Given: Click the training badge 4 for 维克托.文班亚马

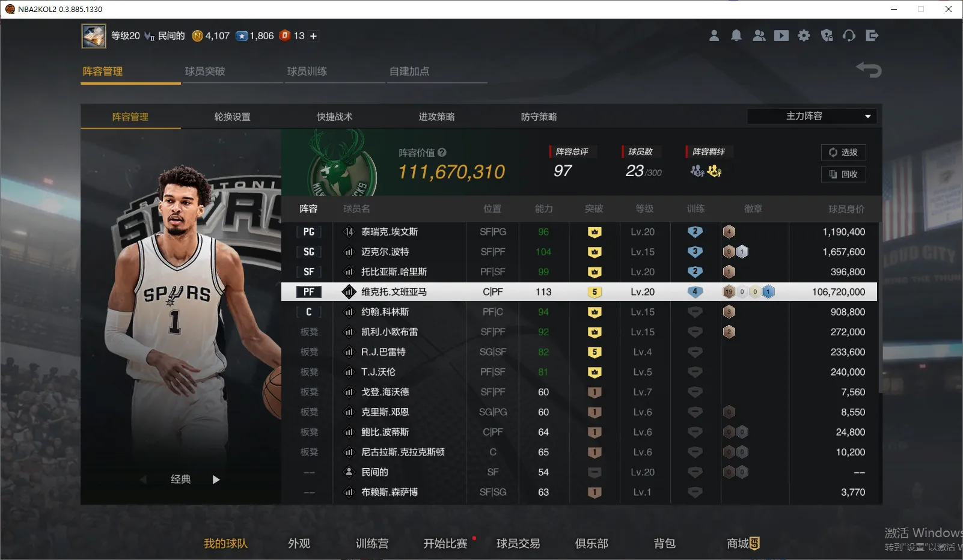Looking at the screenshot, I should [695, 292].
